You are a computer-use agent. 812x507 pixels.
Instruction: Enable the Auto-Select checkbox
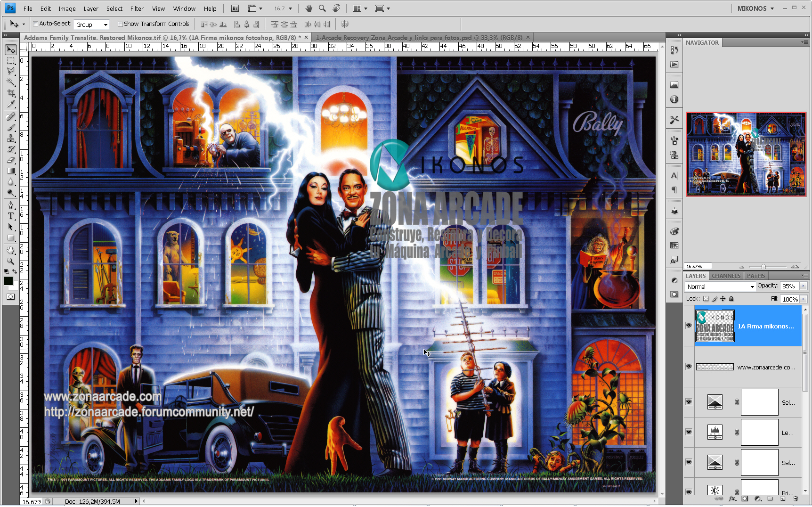click(x=35, y=24)
